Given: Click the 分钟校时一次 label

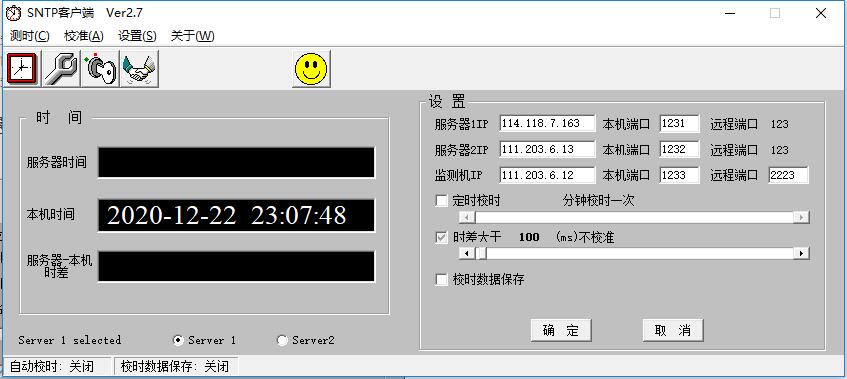Looking at the screenshot, I should pos(598,201).
